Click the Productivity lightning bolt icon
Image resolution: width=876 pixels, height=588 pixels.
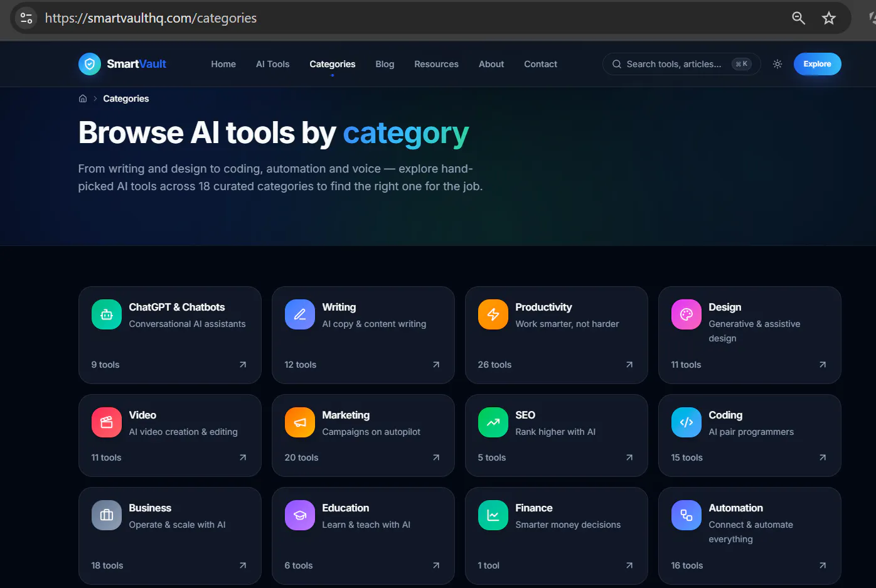click(493, 314)
